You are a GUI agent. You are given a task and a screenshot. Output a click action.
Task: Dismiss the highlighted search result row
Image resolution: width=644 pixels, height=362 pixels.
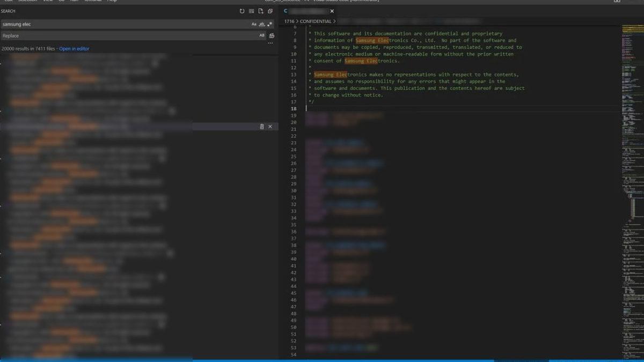click(270, 127)
